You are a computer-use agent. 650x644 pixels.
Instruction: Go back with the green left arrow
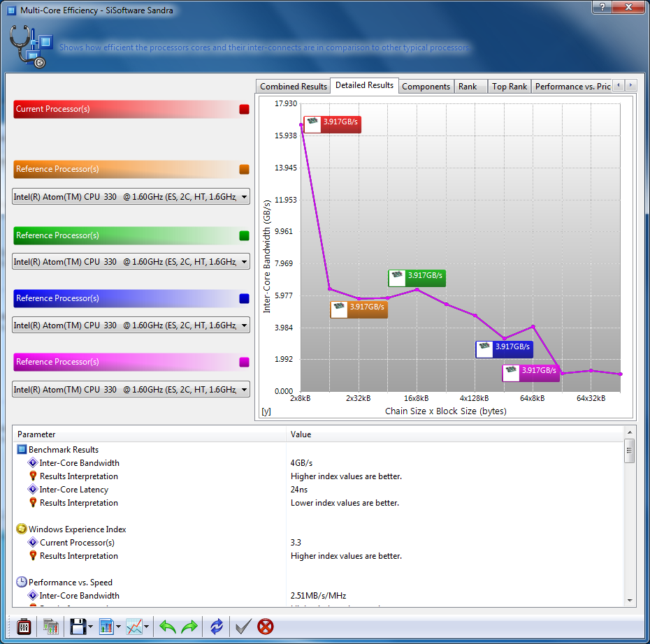[168, 627]
